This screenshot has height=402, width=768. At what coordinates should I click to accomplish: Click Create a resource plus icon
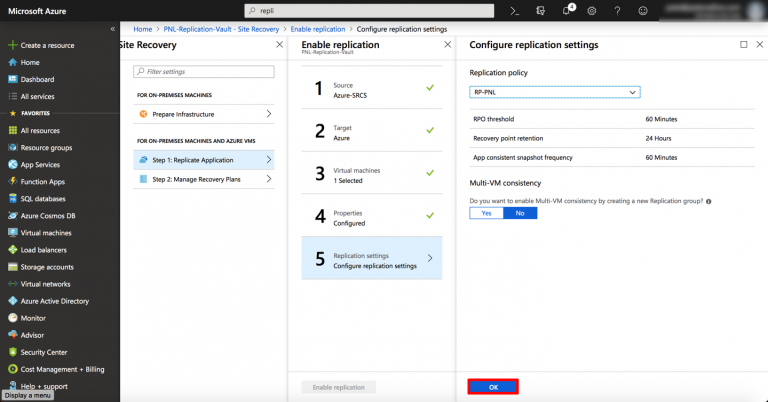tap(13, 45)
